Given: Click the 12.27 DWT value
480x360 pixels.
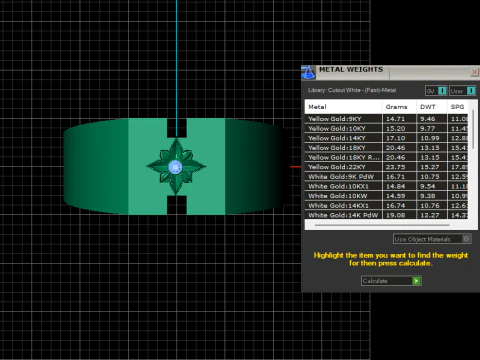Looking at the screenshot, I should 430,215.
